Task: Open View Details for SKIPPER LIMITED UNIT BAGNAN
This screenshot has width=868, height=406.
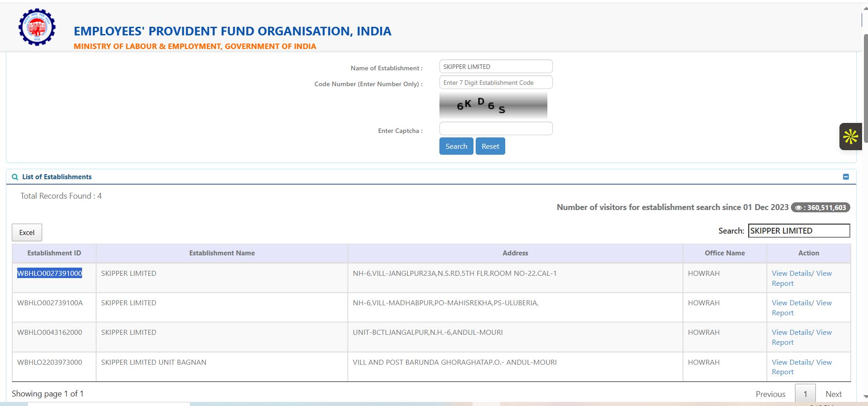Action: [791, 362]
